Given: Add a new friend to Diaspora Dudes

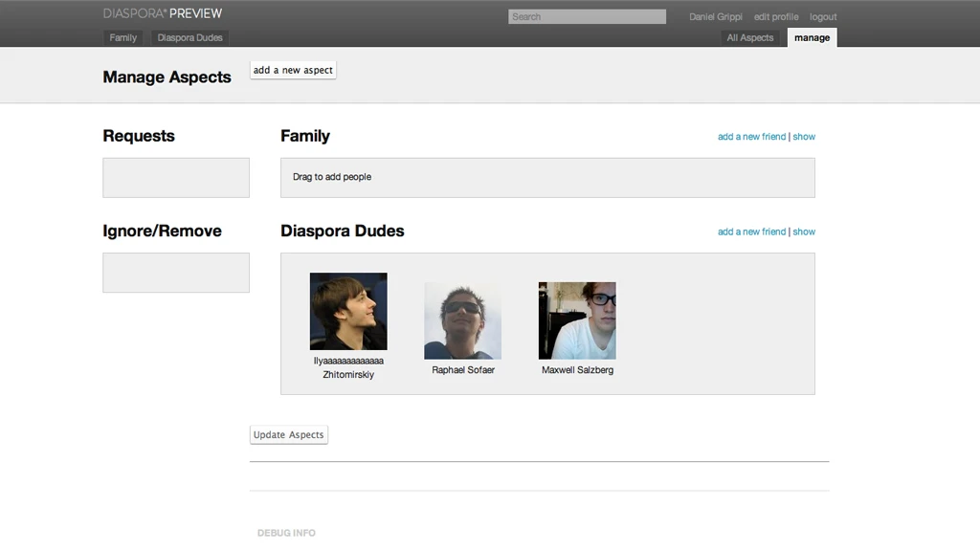Looking at the screenshot, I should coord(751,231).
